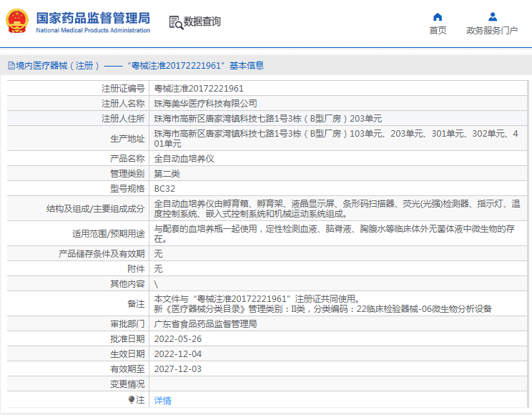Viewport: 532px width, 415px height.
Task: Select 珠海美华医疗科技有限公司 registrant name
Action: 205,104
